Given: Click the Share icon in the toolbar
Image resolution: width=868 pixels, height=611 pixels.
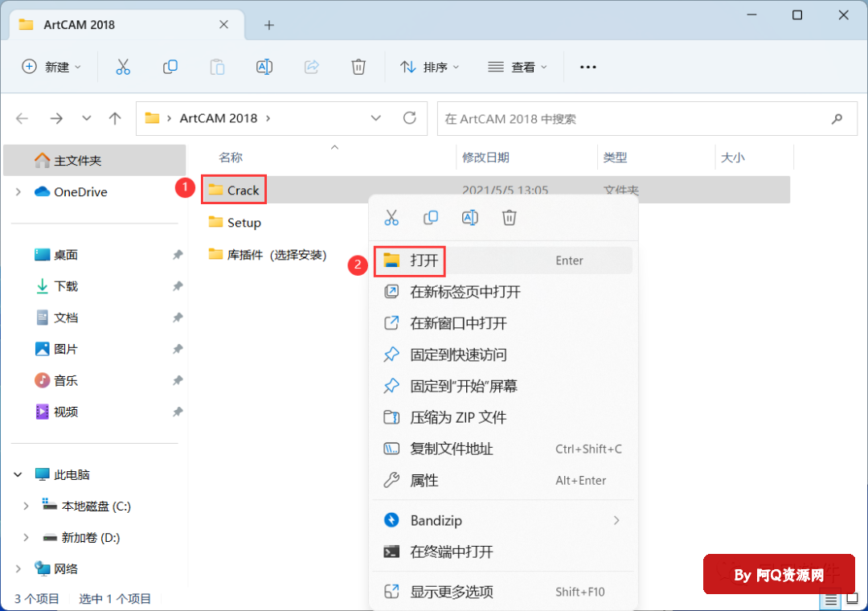Looking at the screenshot, I should click(x=312, y=67).
